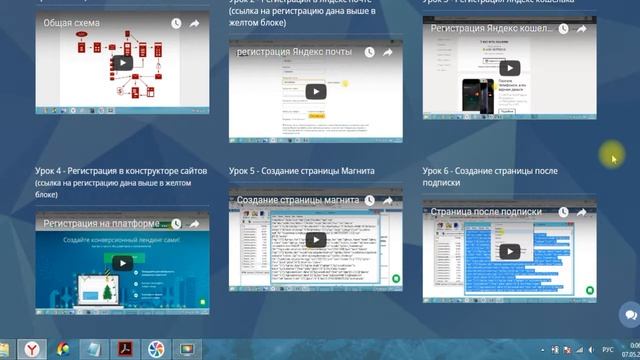This screenshot has height=360, width=640.
Task: Share the 'Регистрация на платформе' video
Action: coord(194,224)
